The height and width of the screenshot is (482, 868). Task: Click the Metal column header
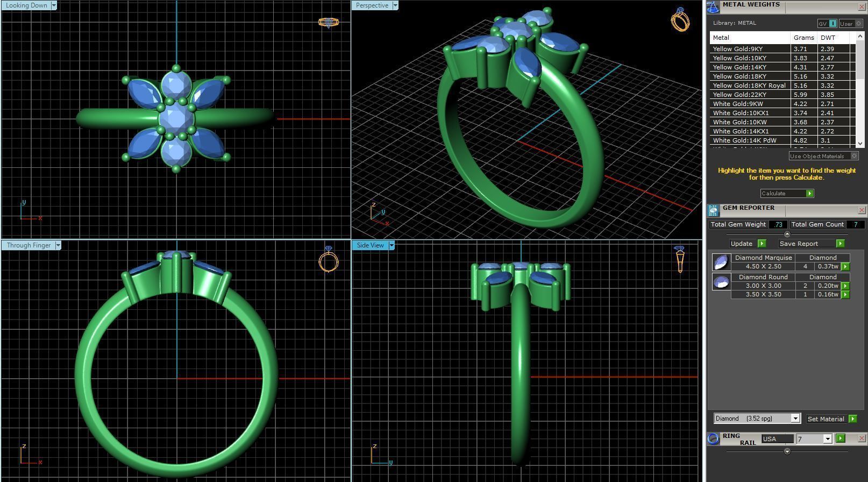tap(750, 38)
